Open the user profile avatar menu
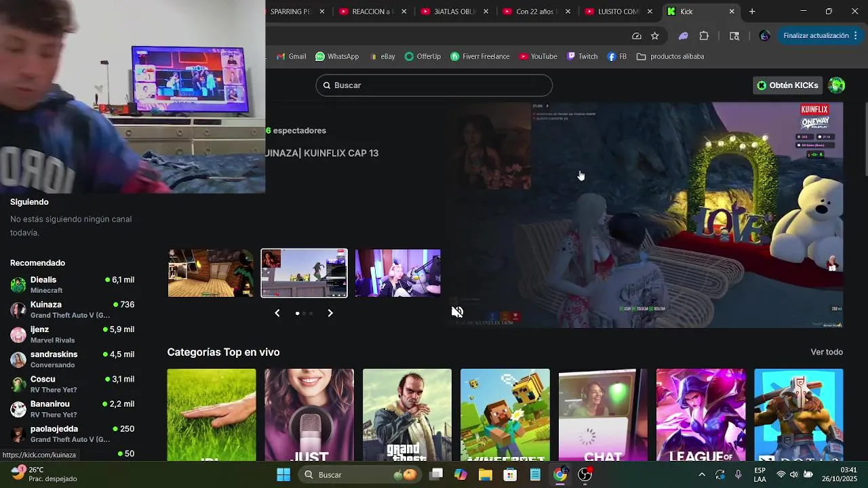 tap(837, 85)
